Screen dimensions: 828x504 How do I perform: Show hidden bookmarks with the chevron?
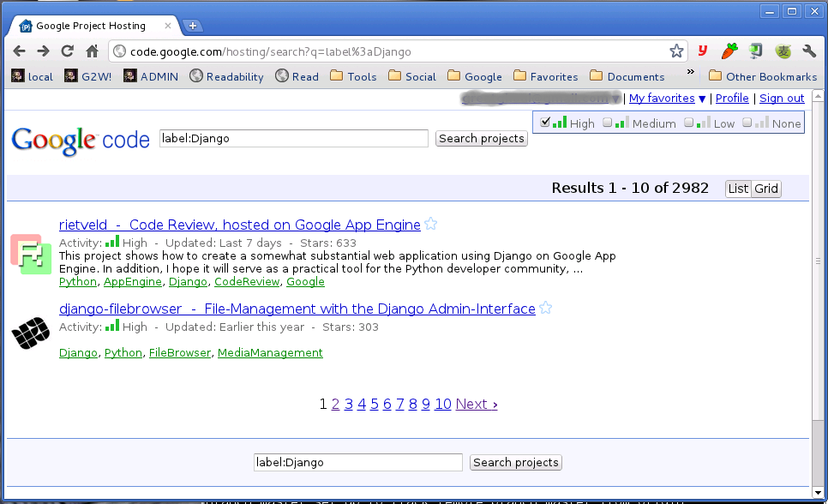[690, 72]
